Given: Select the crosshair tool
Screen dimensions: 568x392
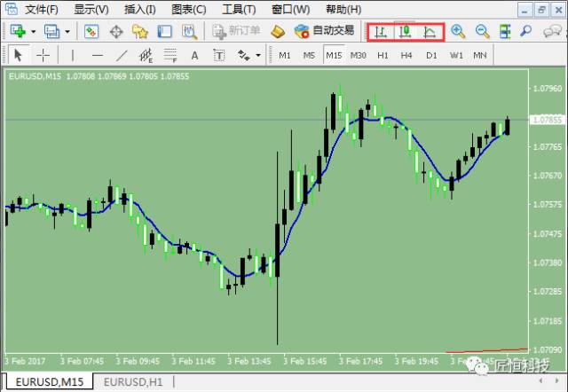Looking at the screenshot, I should (43, 55).
